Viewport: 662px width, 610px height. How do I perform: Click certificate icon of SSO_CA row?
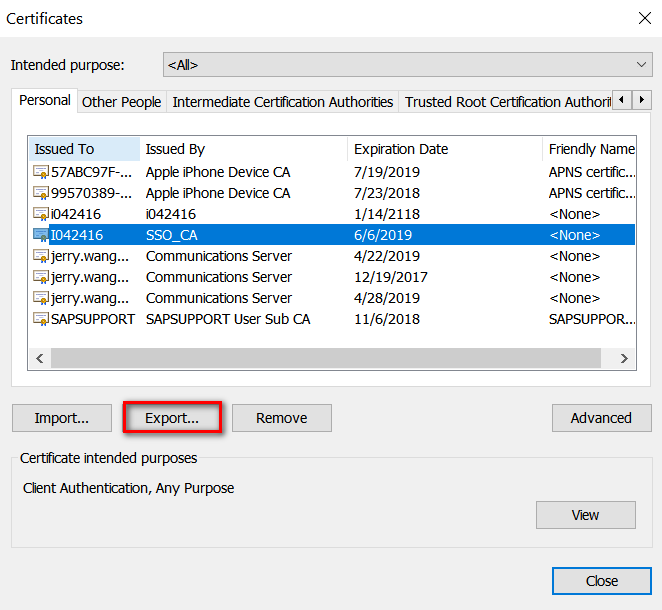(x=41, y=235)
